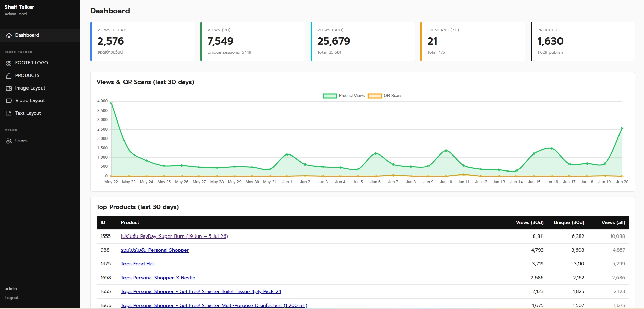Click the 8,811 views value
The height and width of the screenshot is (309, 644).
[x=538, y=236]
